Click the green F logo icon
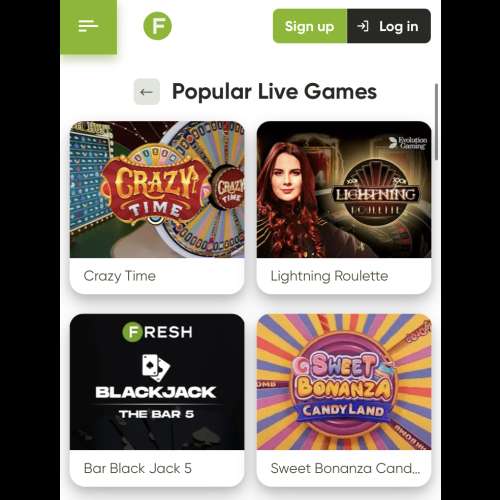The height and width of the screenshot is (500, 500). click(157, 26)
